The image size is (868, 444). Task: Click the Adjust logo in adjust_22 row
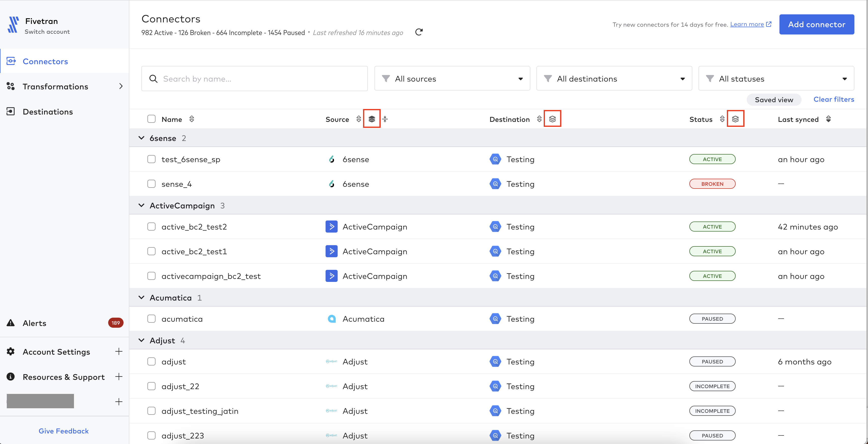click(x=332, y=386)
